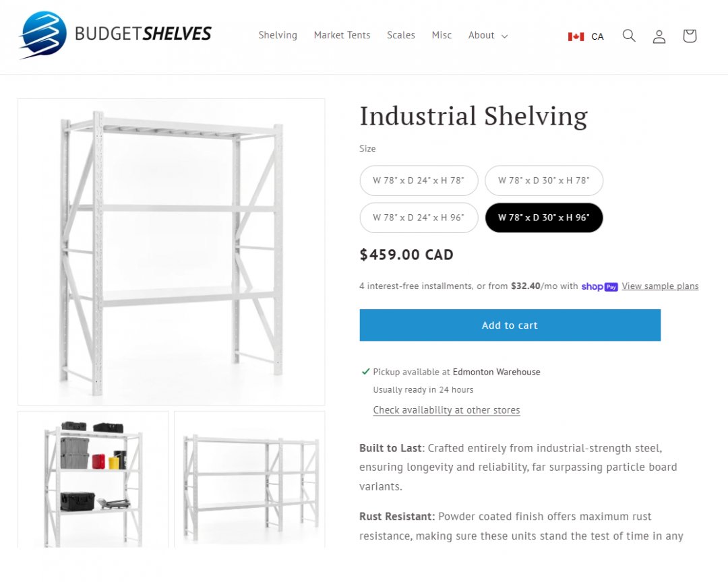Open the Scales menu item
Viewport: 728px width, 582px height.
[400, 35]
